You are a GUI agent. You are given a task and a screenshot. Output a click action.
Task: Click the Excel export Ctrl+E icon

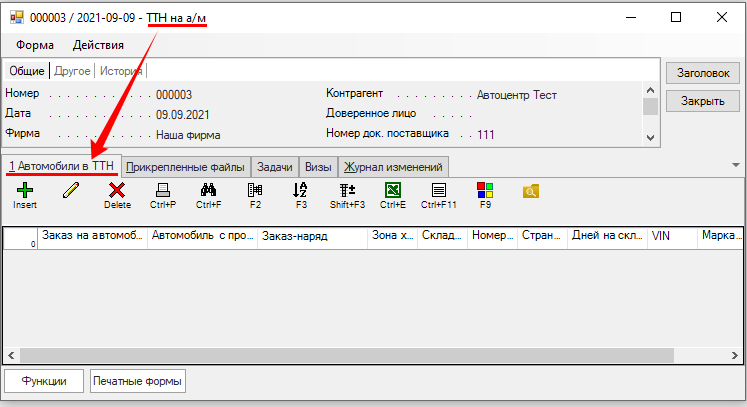393,190
